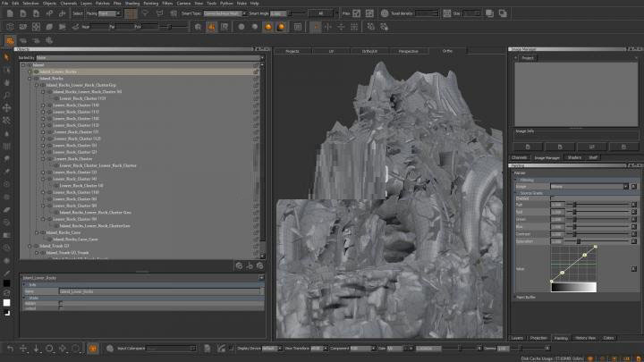Open the View Transform dropdown

coord(318,349)
